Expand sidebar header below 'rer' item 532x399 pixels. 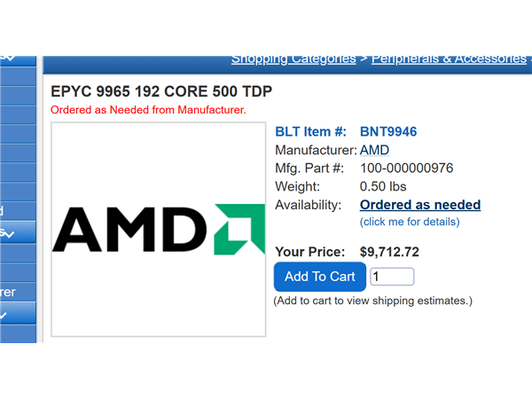pyautogui.click(x=18, y=313)
